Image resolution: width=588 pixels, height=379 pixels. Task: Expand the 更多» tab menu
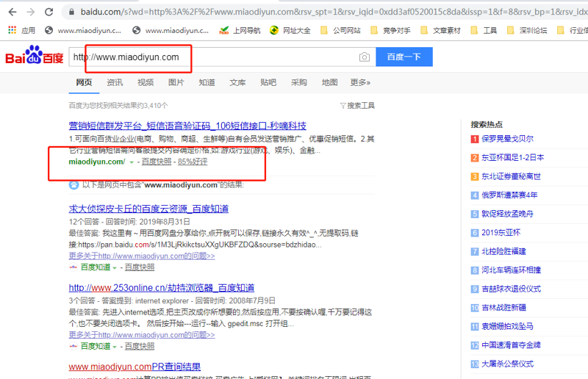[x=360, y=82]
